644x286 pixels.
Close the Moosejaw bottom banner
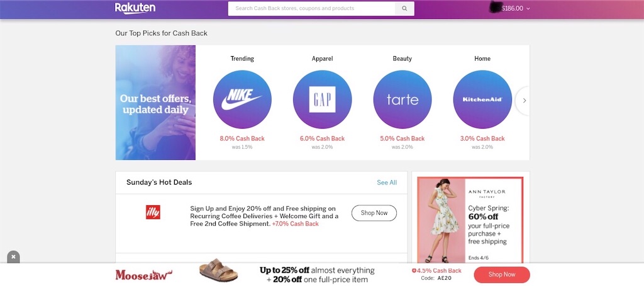[13, 257]
